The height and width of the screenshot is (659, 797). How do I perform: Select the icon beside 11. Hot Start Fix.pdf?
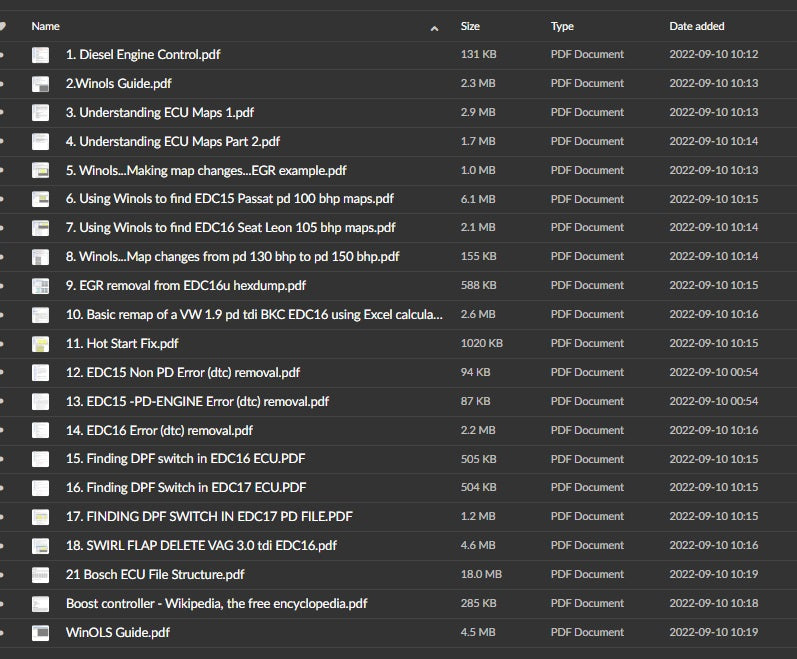pos(40,344)
